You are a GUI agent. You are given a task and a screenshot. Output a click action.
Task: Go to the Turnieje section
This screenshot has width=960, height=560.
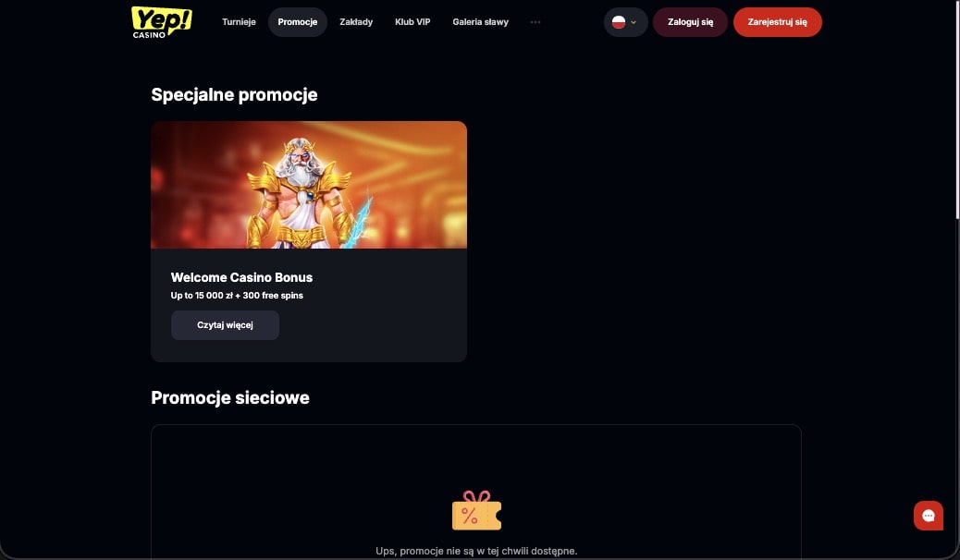tap(239, 22)
